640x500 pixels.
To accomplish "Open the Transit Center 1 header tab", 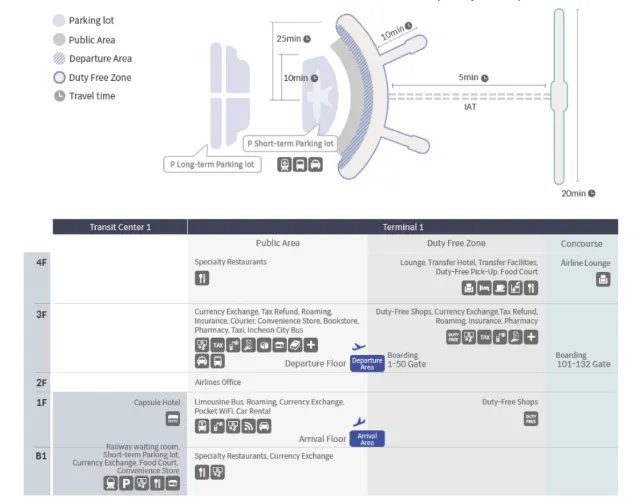I will click(120, 227).
